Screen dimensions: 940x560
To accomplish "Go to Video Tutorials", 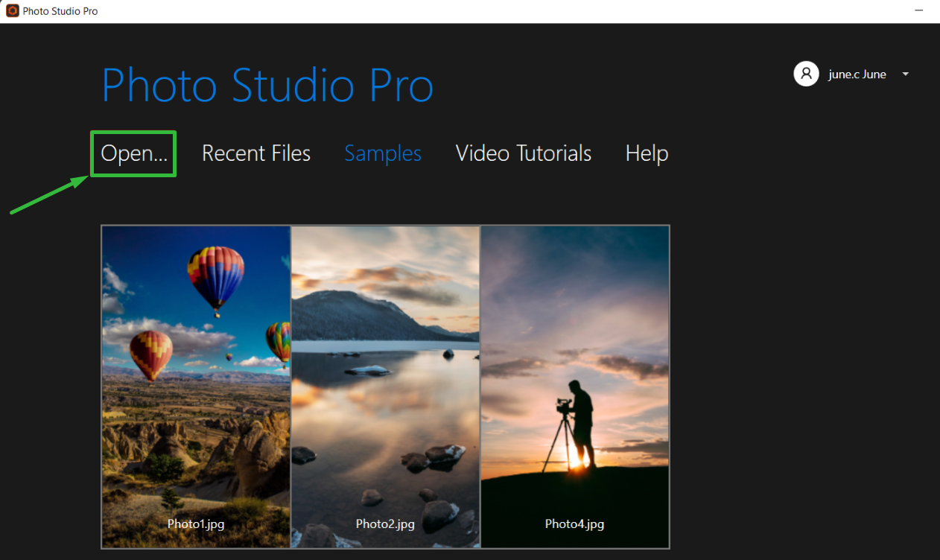I will coord(524,153).
